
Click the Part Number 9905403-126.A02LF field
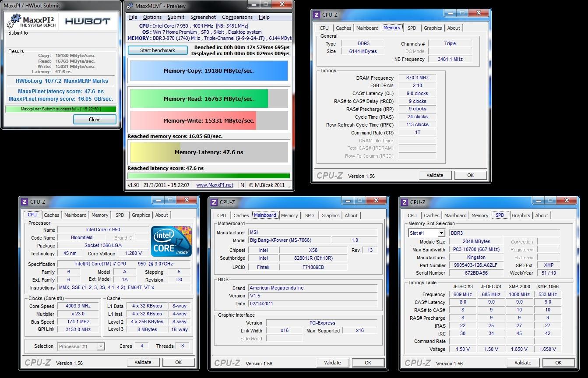(476, 265)
